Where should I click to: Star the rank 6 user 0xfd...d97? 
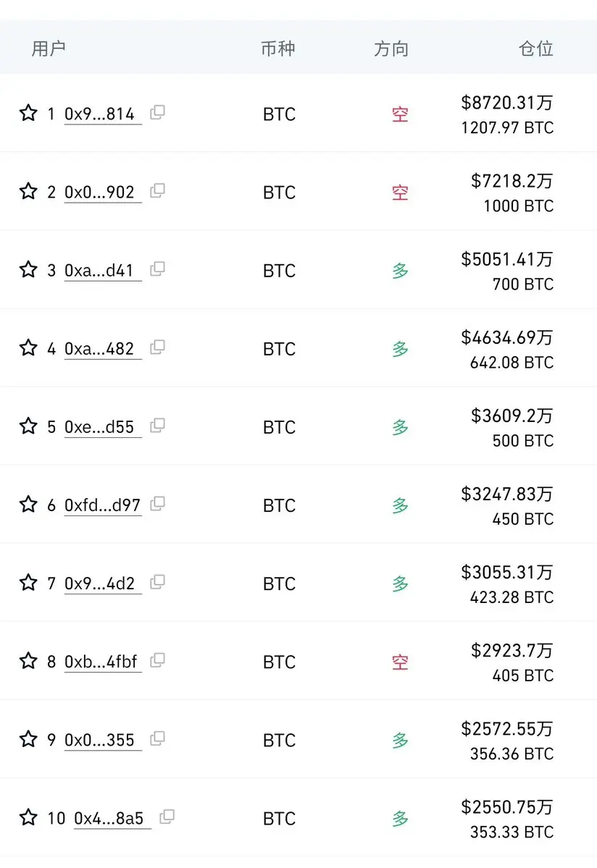coord(28,505)
